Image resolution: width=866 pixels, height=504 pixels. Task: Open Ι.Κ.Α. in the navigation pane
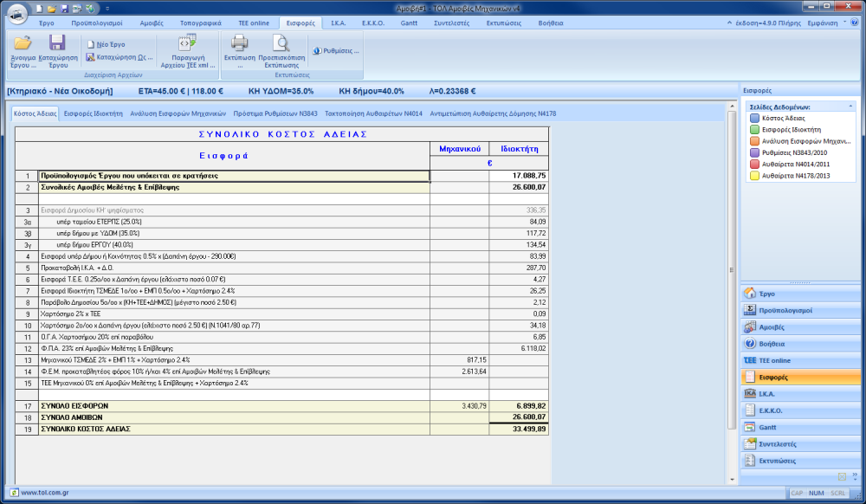[800, 394]
